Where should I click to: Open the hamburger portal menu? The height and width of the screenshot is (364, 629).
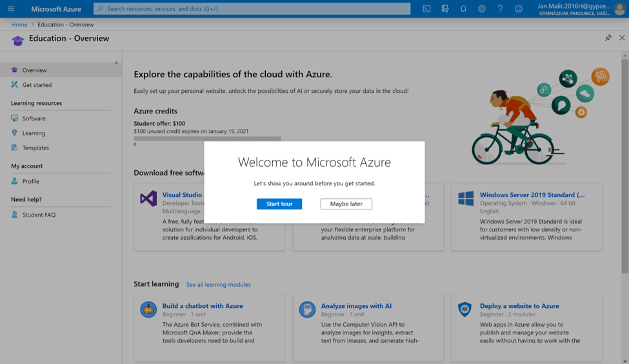pos(11,9)
